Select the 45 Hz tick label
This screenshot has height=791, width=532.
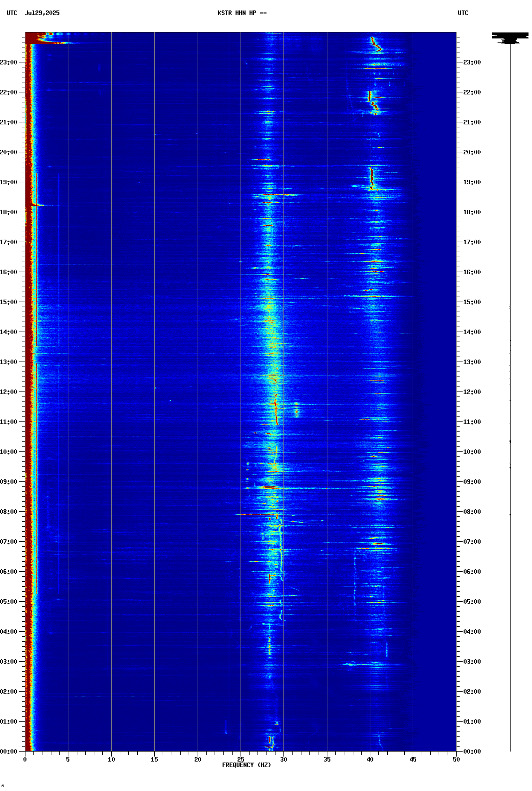coord(413,760)
